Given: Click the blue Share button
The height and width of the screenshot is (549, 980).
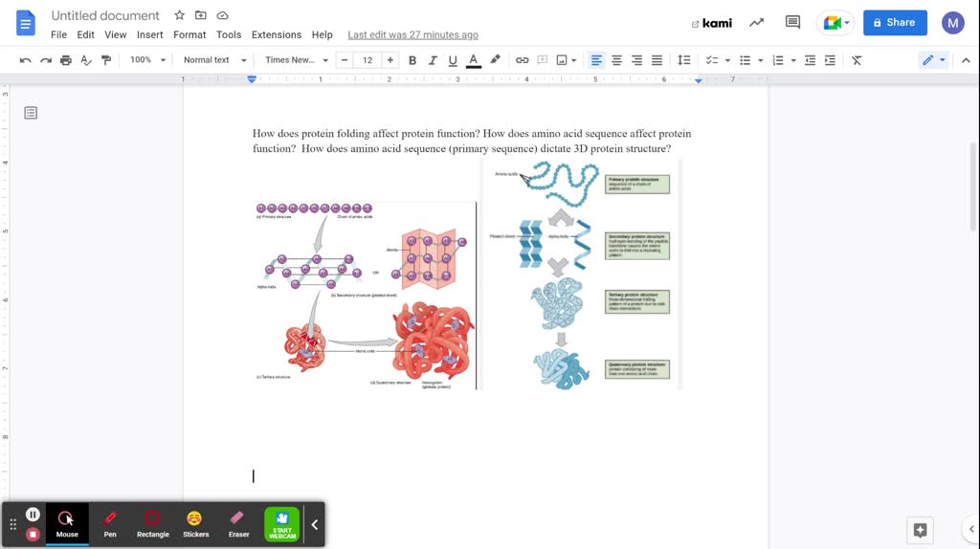Looking at the screenshot, I should [895, 22].
